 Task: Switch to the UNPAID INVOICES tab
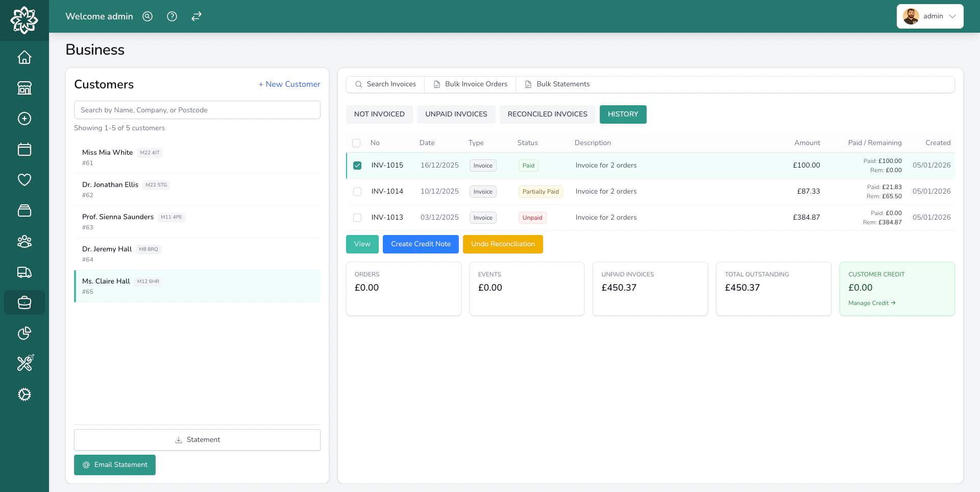(x=456, y=114)
